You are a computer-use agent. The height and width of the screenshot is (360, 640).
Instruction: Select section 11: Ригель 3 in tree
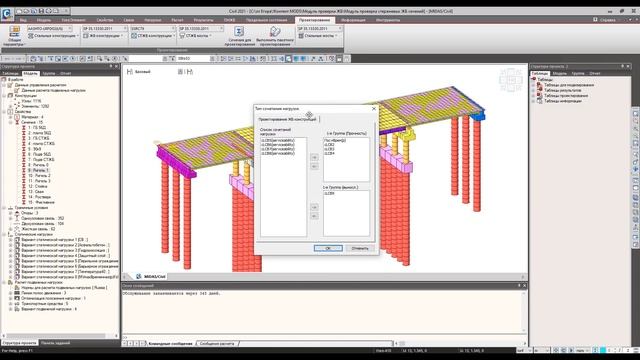pos(40,181)
